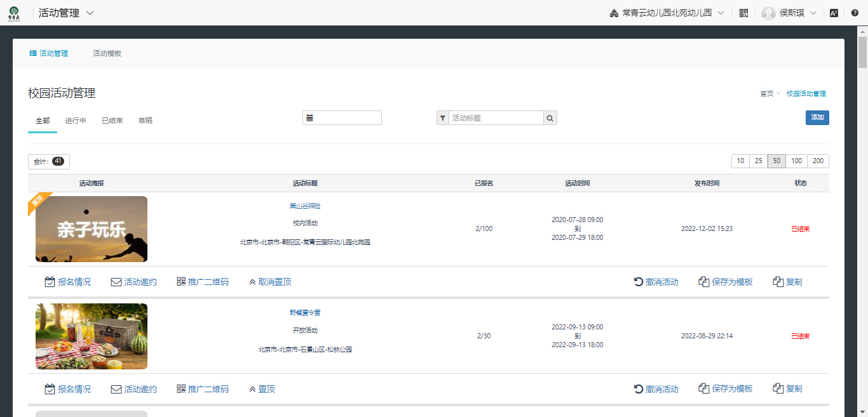The width and height of the screenshot is (868, 417).
Task: Click the search magnifier icon
Action: pos(550,118)
